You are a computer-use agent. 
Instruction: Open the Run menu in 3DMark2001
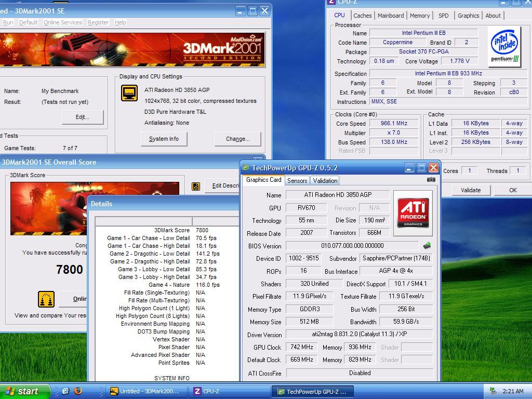(x=8, y=22)
